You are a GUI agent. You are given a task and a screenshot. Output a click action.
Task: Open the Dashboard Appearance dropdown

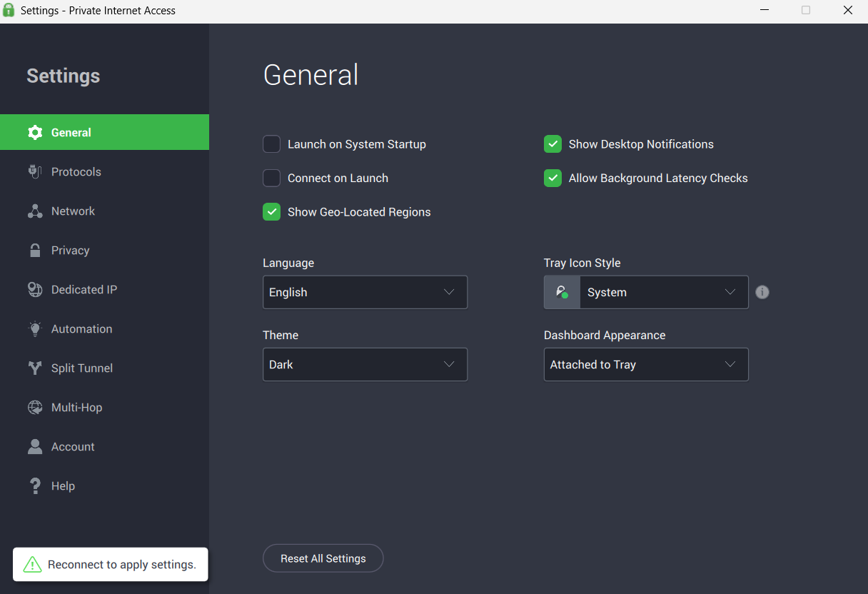(x=645, y=365)
